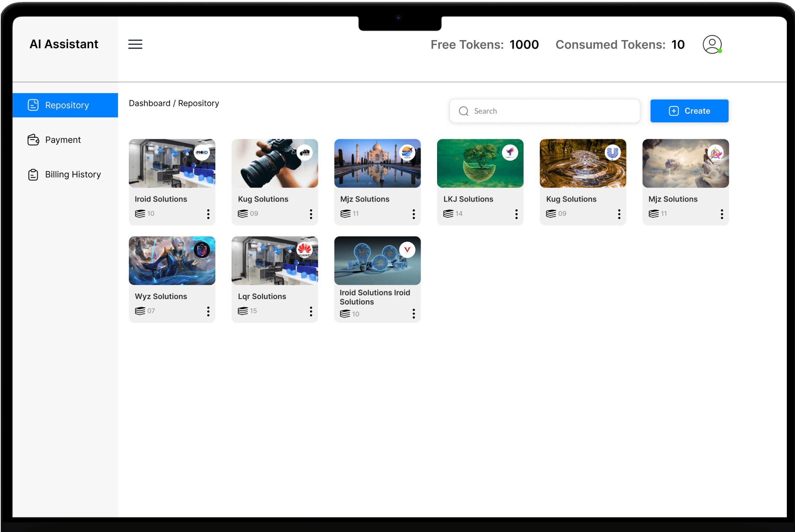Click the Iroid logo badge on first card

202,153
